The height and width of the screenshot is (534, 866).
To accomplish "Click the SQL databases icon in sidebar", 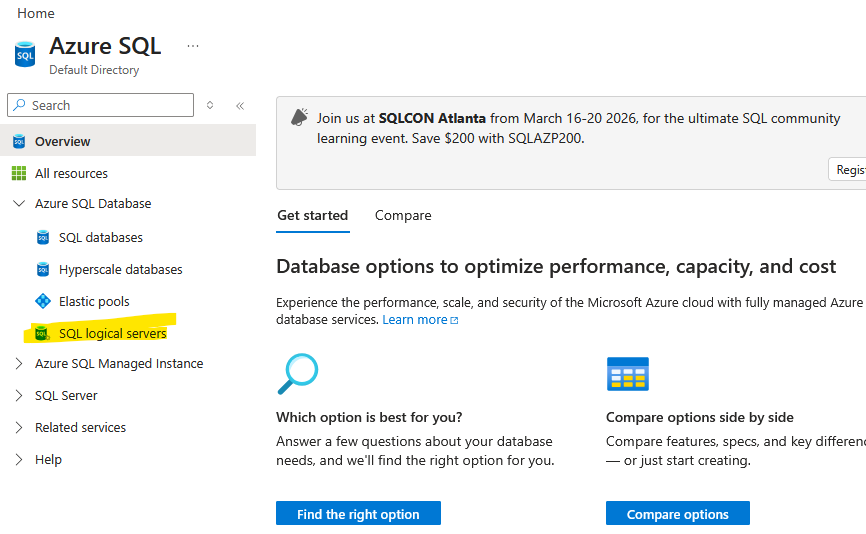I will (43, 238).
